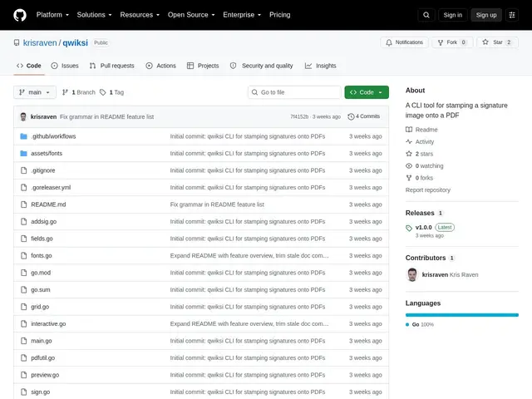Image resolution: width=532 pixels, height=399 pixels.
Task: Open the Insights tab
Action: coord(320,66)
